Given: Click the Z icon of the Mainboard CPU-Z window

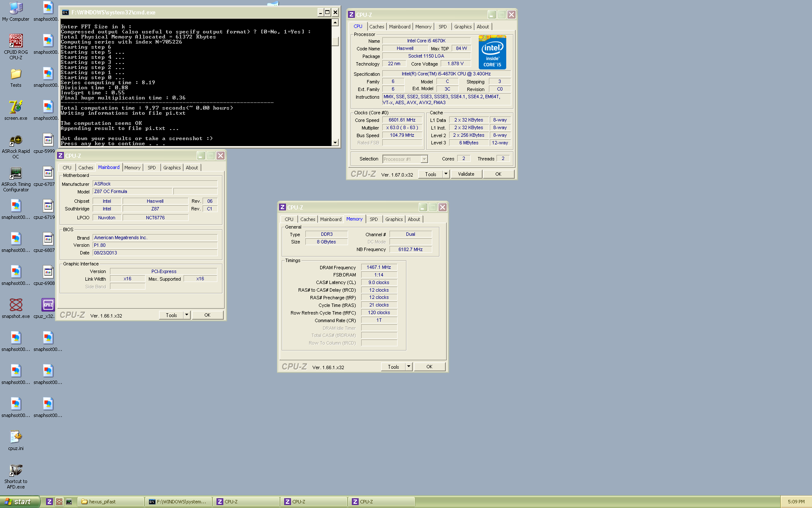Looking at the screenshot, I should tap(60, 155).
